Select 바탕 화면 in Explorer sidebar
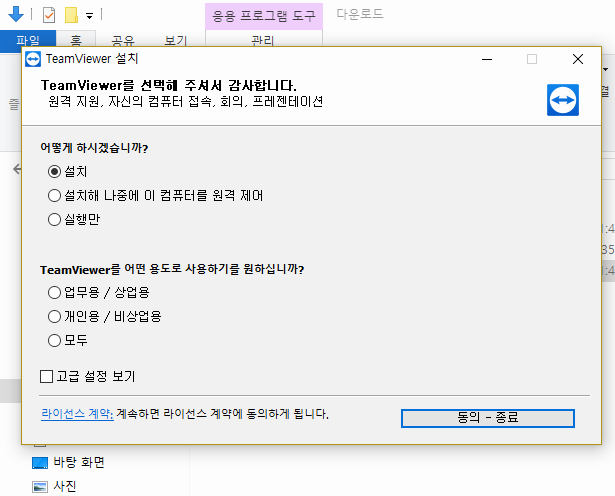 coord(78,462)
